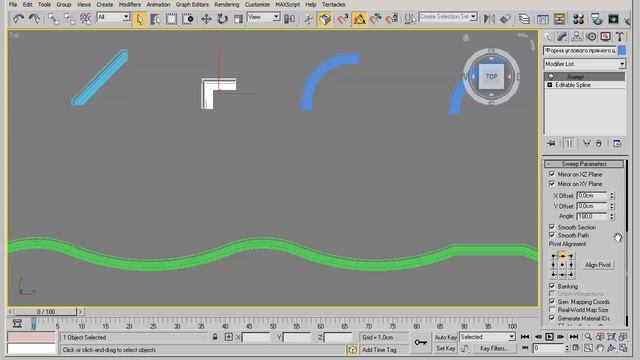Uncheck Mirror on XZ Plane

552,174
